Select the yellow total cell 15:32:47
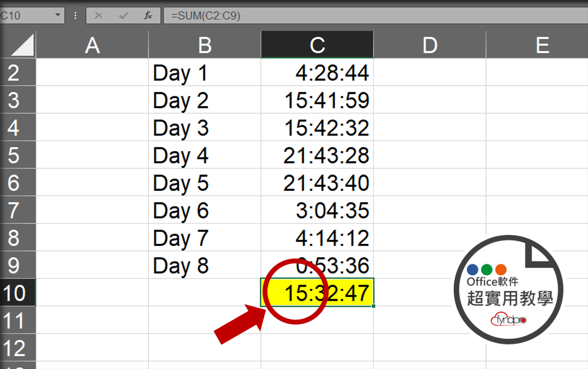Image resolution: width=588 pixels, height=369 pixels. 317,293
